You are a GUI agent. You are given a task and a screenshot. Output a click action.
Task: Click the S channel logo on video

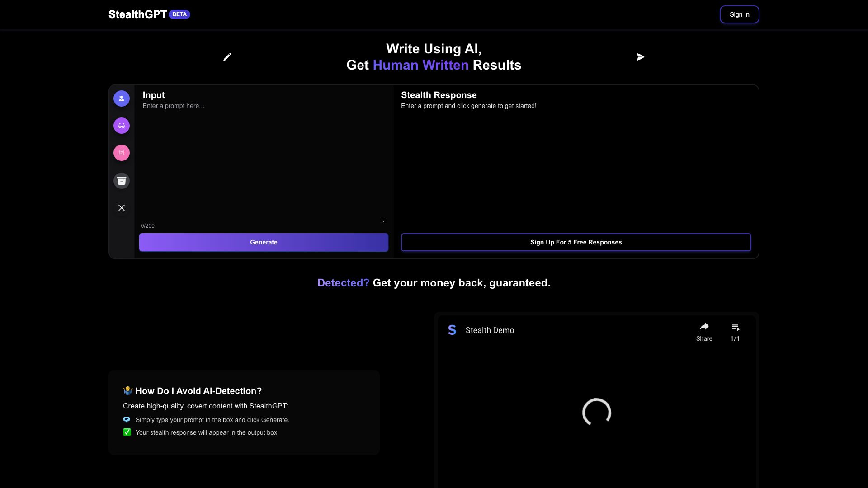452,330
